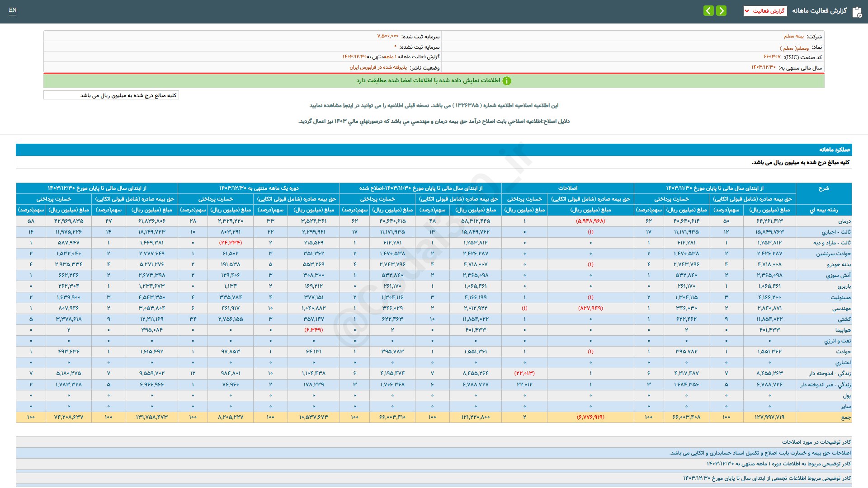
Task: Click the مهندسی row label
Action: point(841,308)
